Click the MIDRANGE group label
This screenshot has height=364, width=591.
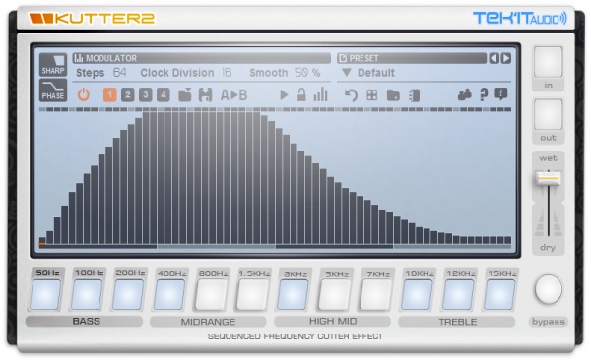click(x=208, y=322)
